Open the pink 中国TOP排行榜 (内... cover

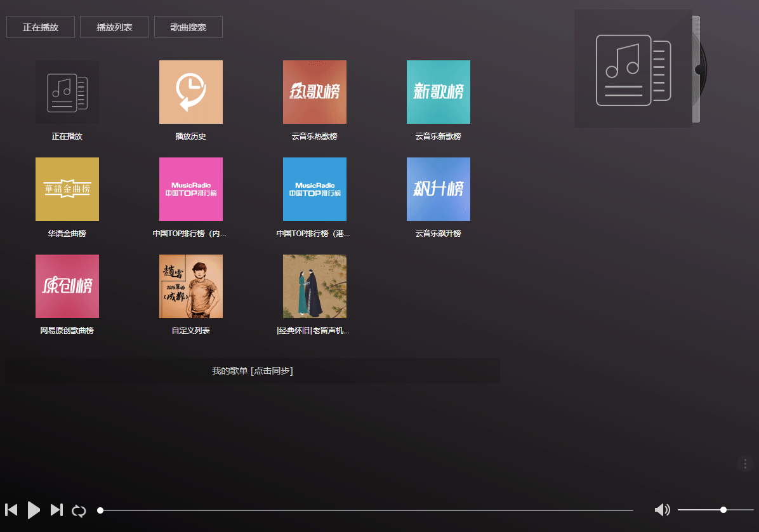tap(191, 189)
